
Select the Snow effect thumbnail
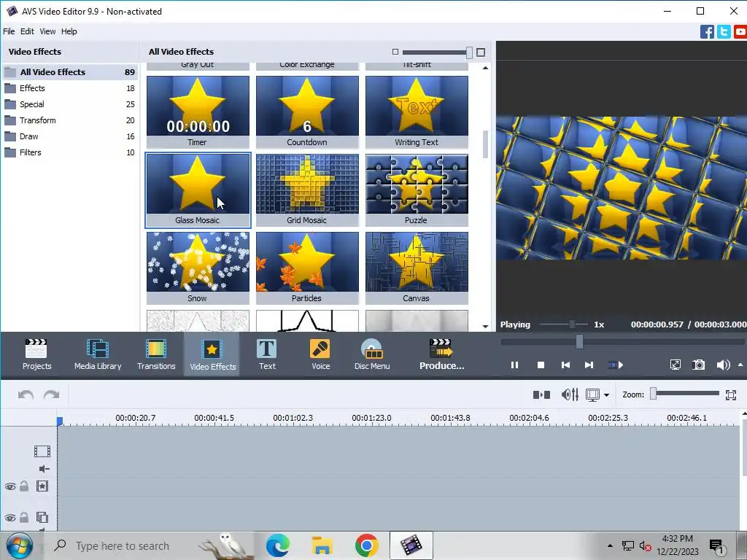pyautogui.click(x=198, y=268)
